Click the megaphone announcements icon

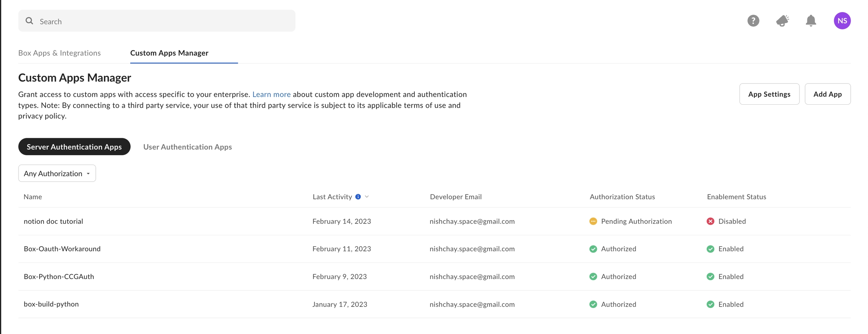point(782,21)
